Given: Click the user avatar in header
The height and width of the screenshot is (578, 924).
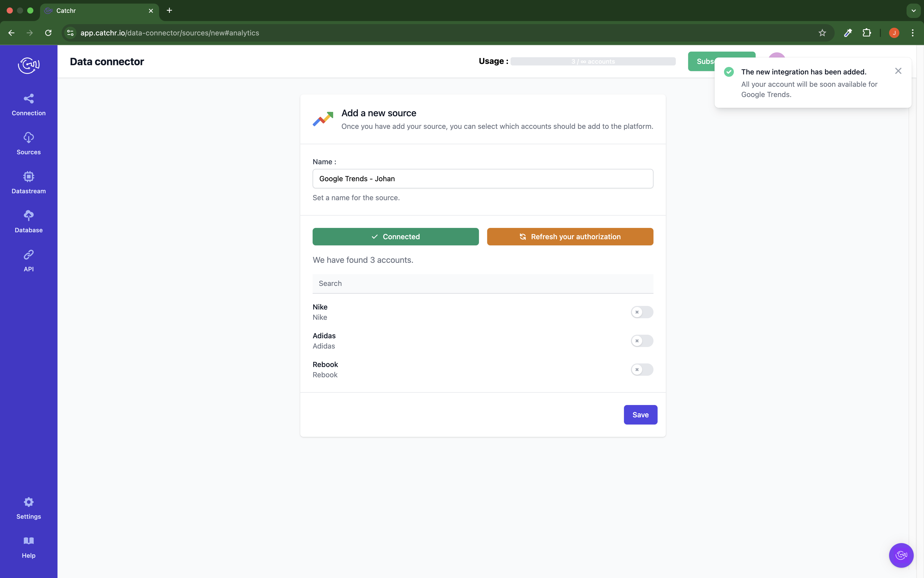Looking at the screenshot, I should pos(776,55).
